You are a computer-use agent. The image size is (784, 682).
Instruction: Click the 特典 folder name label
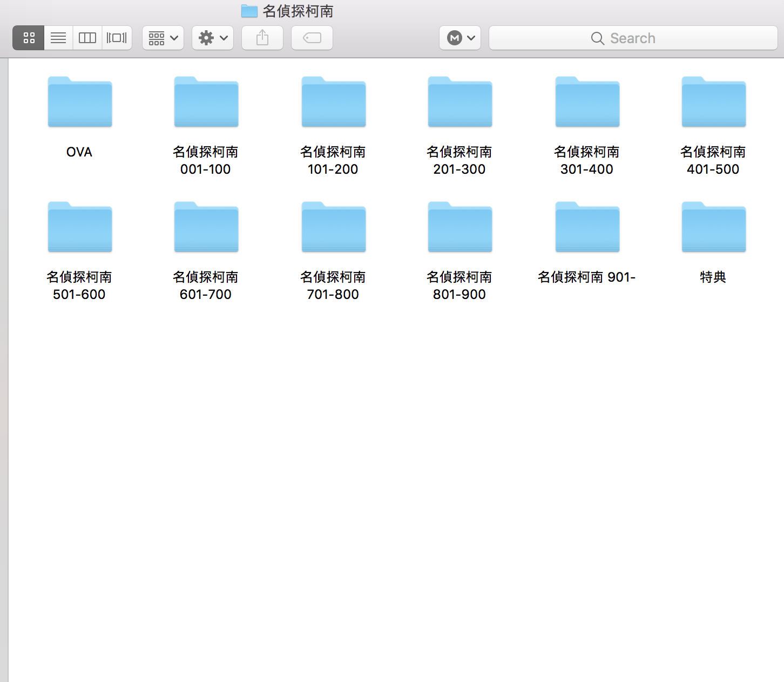[713, 277]
